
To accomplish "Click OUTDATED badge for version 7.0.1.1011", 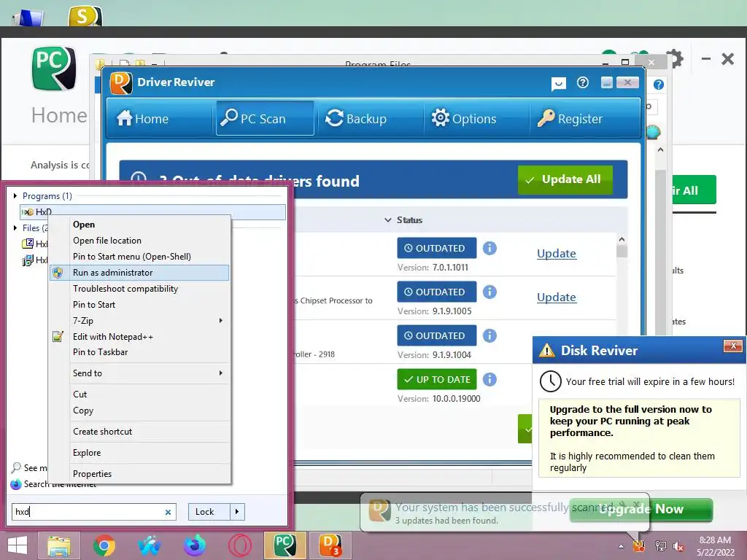I will tap(437, 248).
